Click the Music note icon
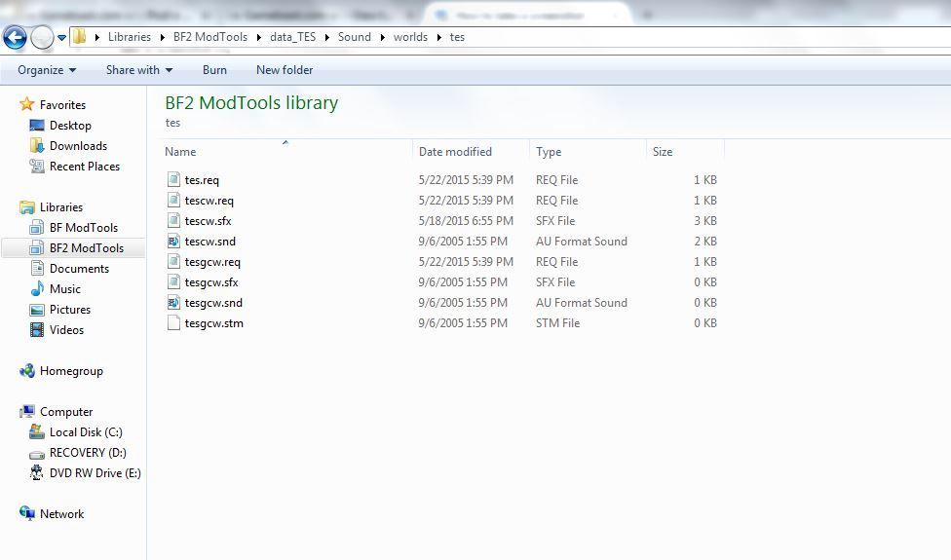Viewport: 951px width, 560px height. pyautogui.click(x=37, y=288)
